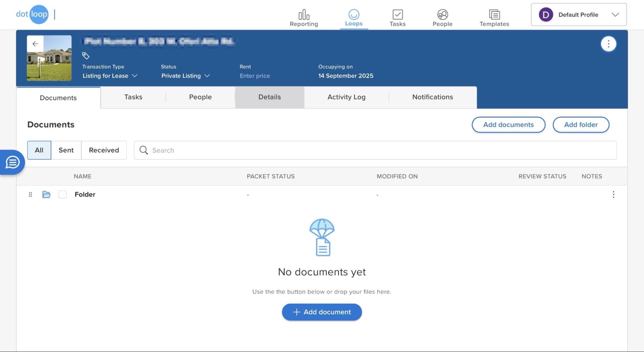This screenshot has width=644, height=352.
Task: Open the loop options three-dot menu
Action: 608,43
